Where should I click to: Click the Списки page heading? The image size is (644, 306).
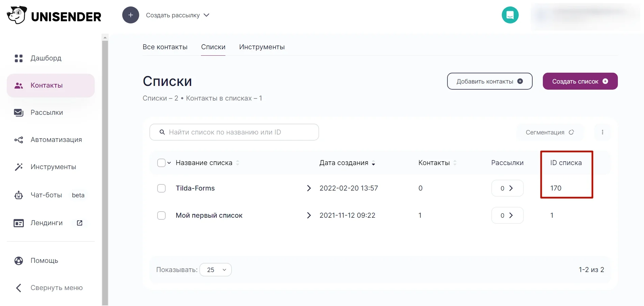click(x=167, y=81)
